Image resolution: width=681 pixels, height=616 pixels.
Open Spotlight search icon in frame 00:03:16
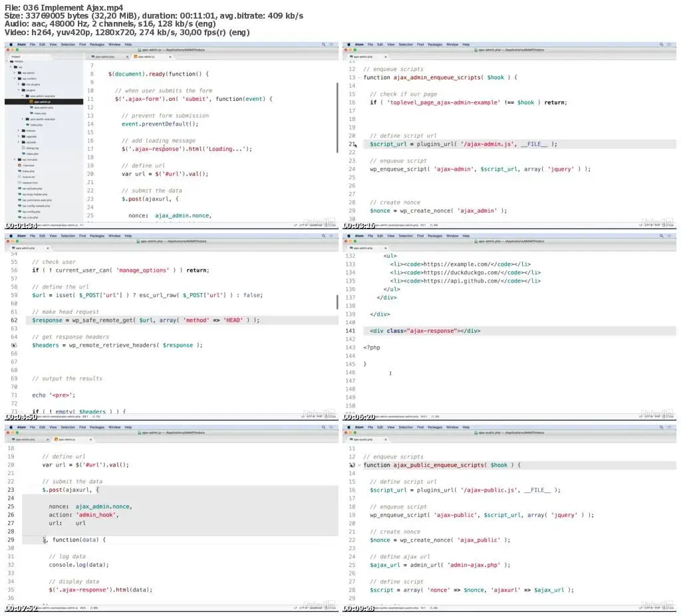click(662, 45)
